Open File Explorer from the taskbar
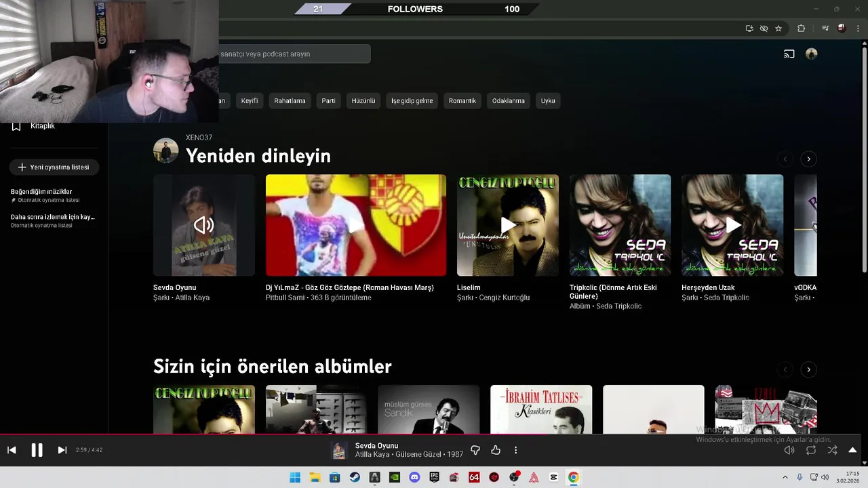Screen dimensions: 868x488 point(315,477)
